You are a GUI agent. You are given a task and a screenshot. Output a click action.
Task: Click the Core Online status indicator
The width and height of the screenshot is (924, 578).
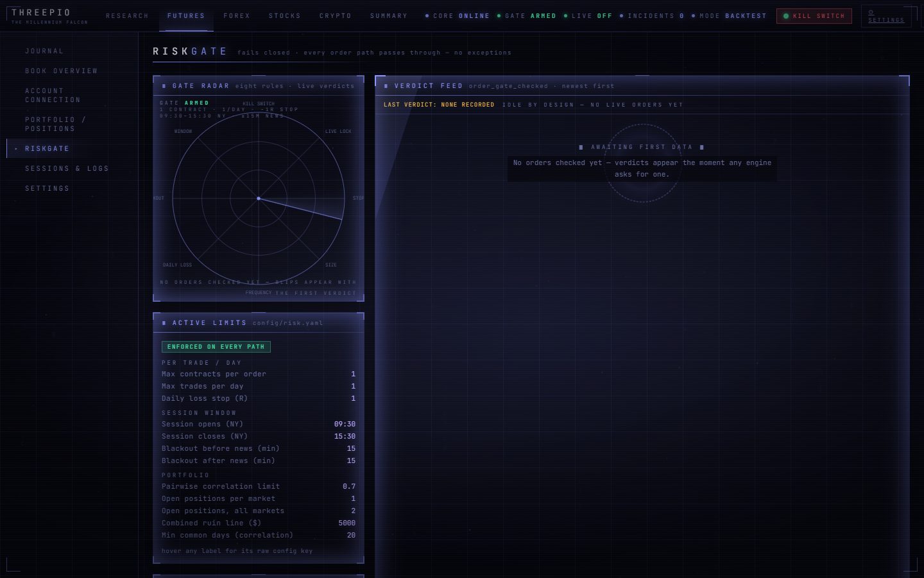458,15
